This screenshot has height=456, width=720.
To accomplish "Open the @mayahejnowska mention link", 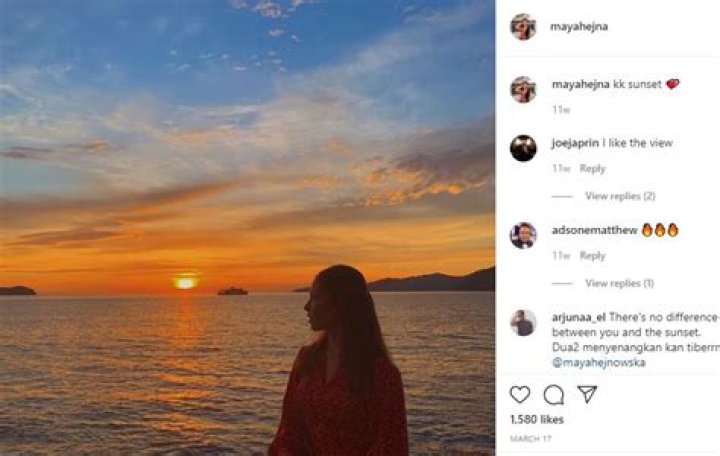I will tap(598, 362).
